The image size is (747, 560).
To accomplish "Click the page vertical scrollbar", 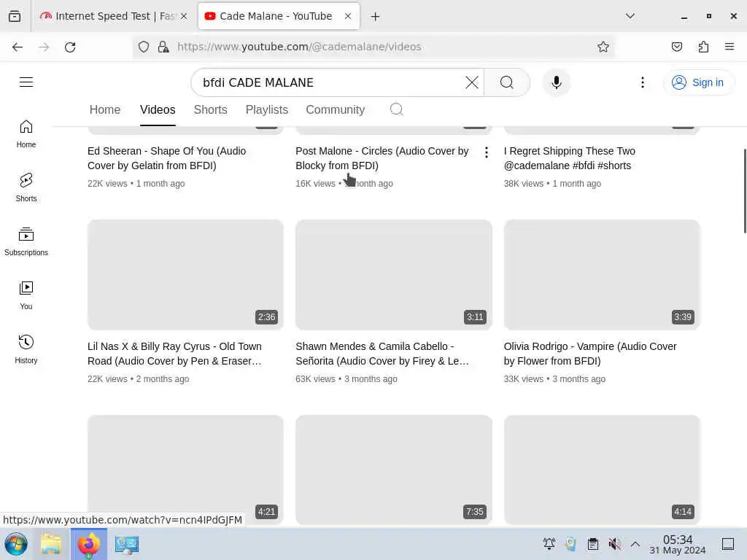I will tap(744, 190).
